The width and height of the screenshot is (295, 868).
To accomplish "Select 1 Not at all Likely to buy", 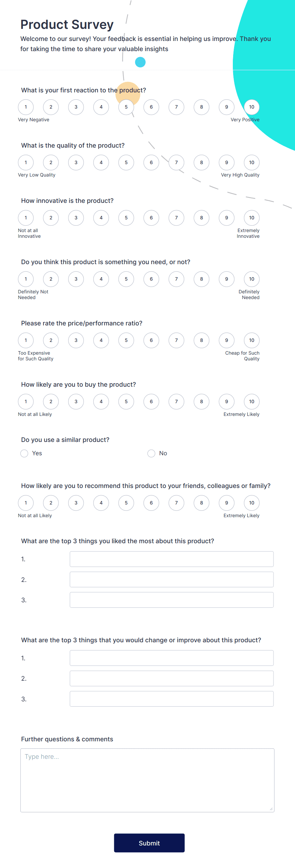I will [x=26, y=401].
